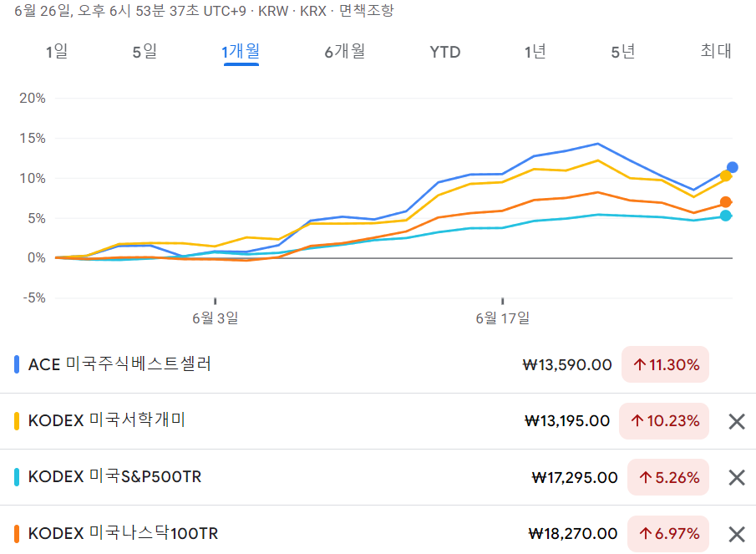The image size is (756, 554).
Task: Click the yellow KODEX 미국서학개미 color bar
Action: click(17, 421)
